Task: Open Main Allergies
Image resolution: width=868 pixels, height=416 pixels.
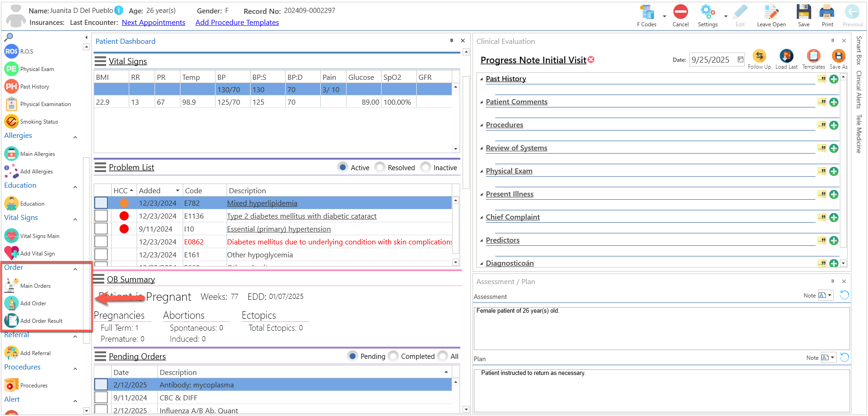Action: 30,154
